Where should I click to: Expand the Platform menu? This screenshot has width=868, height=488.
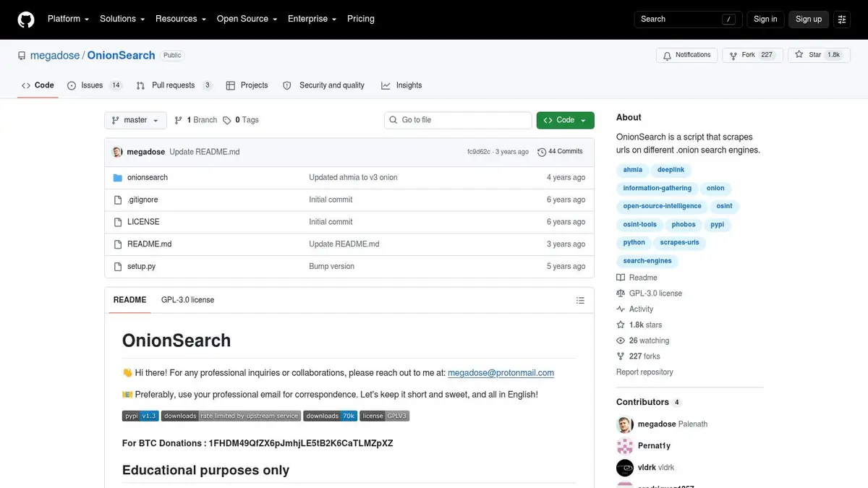[x=68, y=19]
